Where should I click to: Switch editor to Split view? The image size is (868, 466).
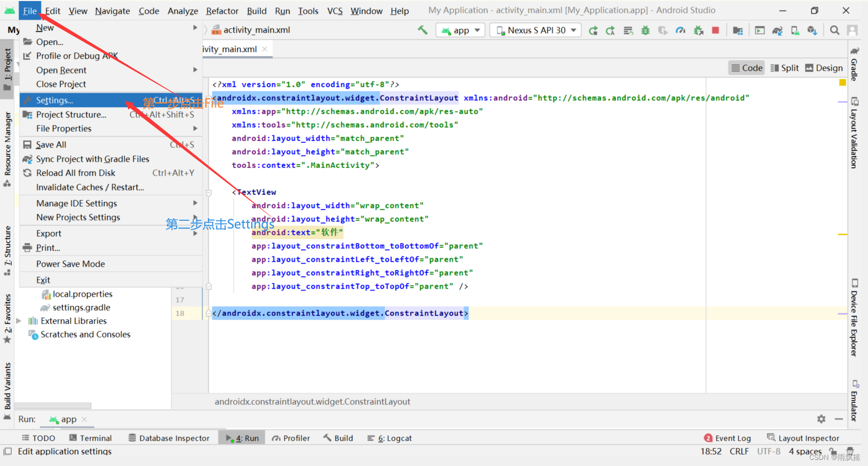coord(784,68)
